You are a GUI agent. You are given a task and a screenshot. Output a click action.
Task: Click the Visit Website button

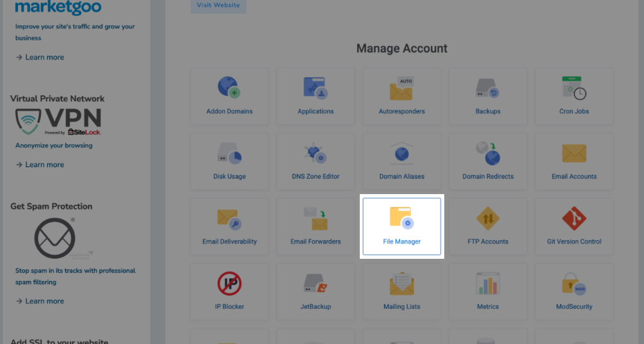point(218,6)
